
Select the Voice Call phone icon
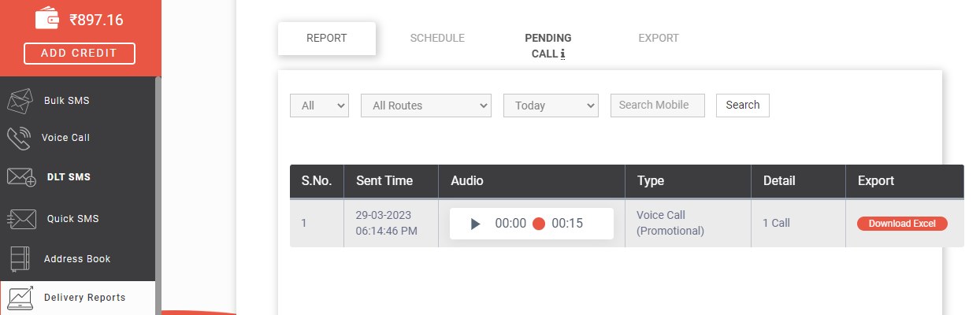pos(19,138)
